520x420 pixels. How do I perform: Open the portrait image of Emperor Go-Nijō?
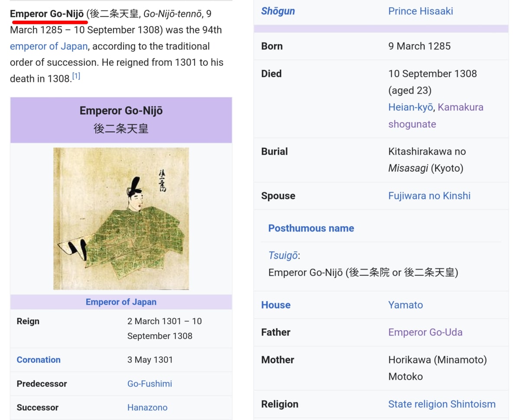point(121,218)
